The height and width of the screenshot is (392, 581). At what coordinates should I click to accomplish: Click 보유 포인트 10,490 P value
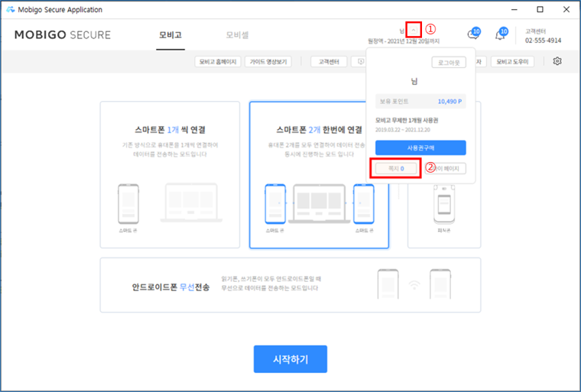tap(450, 102)
